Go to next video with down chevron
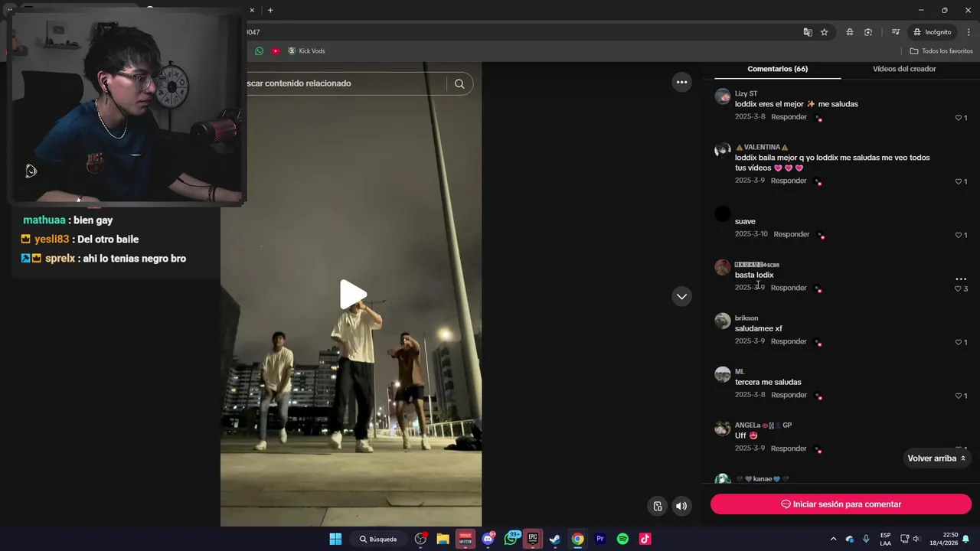This screenshot has width=980, height=551. click(681, 297)
